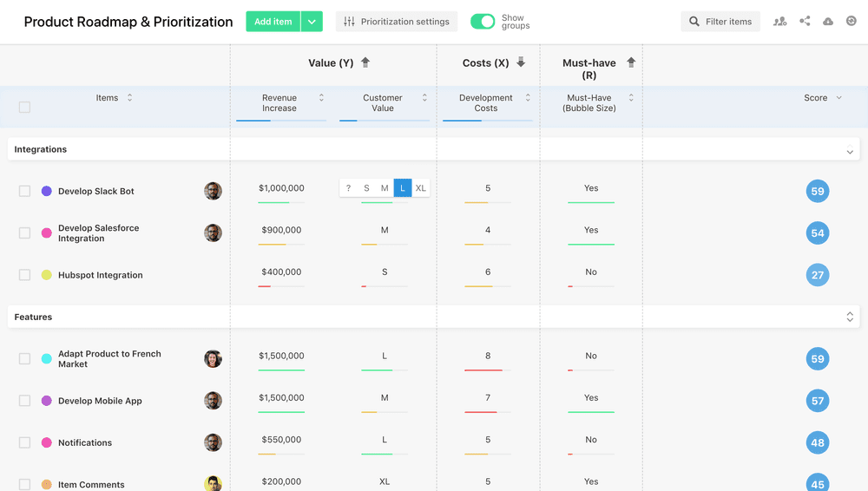Check the Develop Slack Bot checkbox

click(24, 191)
